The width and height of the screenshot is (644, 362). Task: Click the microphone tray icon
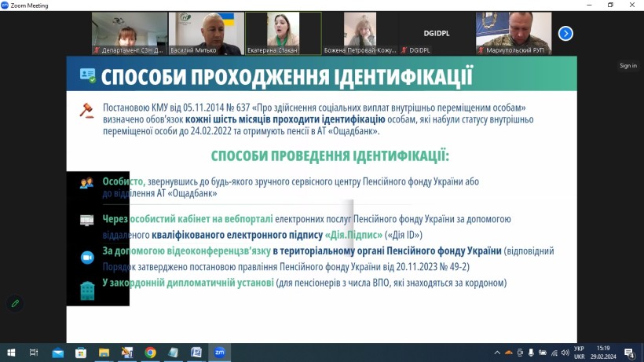pos(531,353)
